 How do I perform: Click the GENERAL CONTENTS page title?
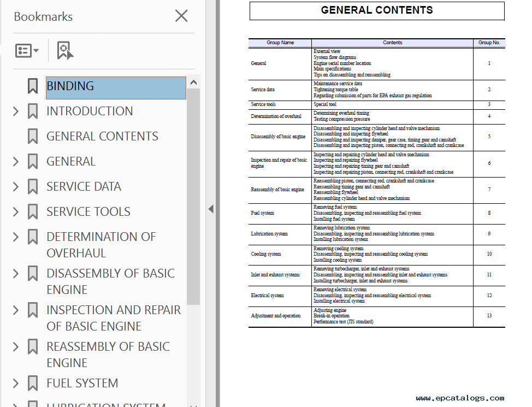click(x=377, y=10)
